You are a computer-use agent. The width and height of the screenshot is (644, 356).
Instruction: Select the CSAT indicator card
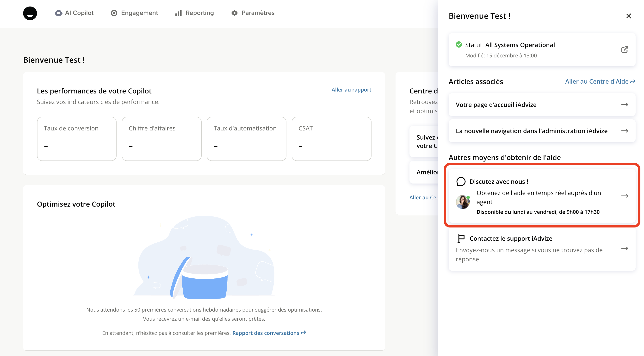coord(331,139)
